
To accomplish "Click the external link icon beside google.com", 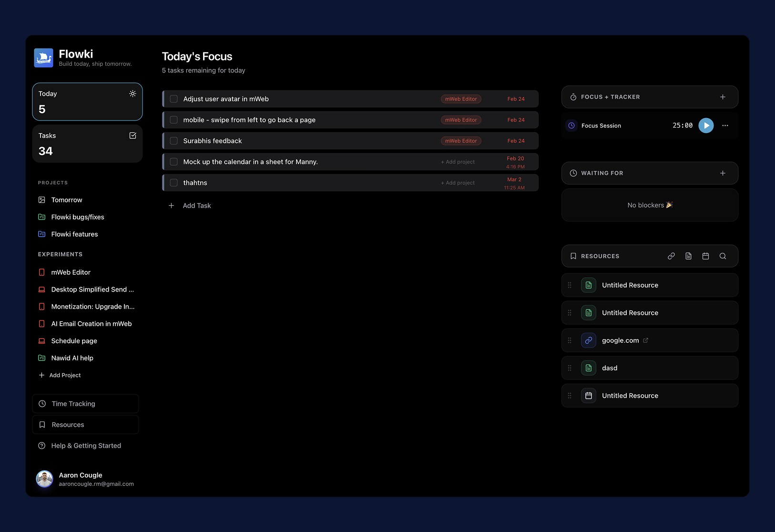I will pyautogui.click(x=646, y=341).
